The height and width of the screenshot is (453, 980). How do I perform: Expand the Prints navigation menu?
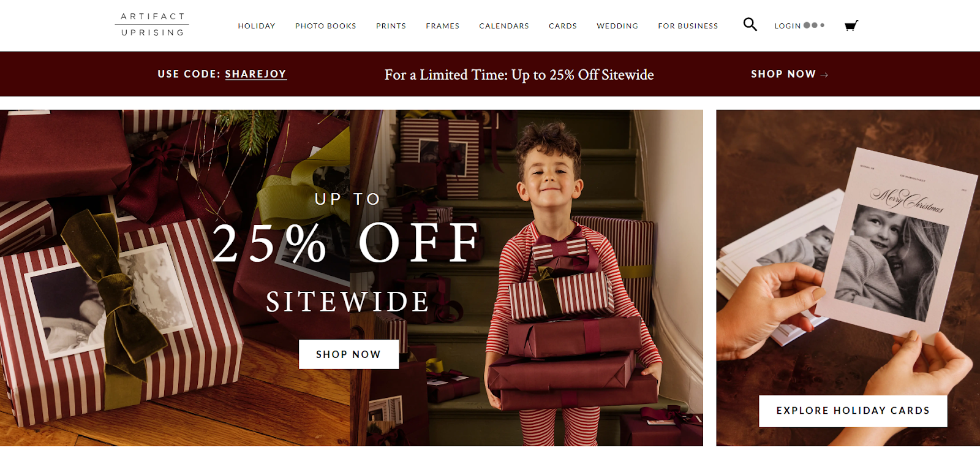[x=391, y=26]
